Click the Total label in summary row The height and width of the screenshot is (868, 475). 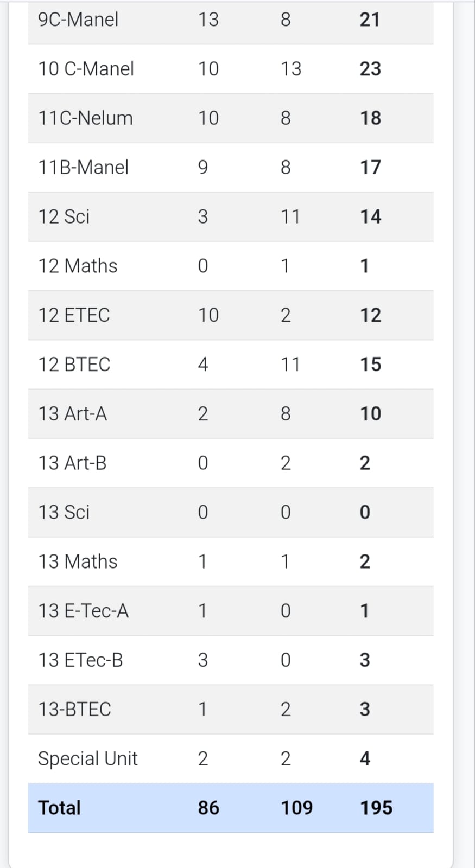click(x=59, y=808)
